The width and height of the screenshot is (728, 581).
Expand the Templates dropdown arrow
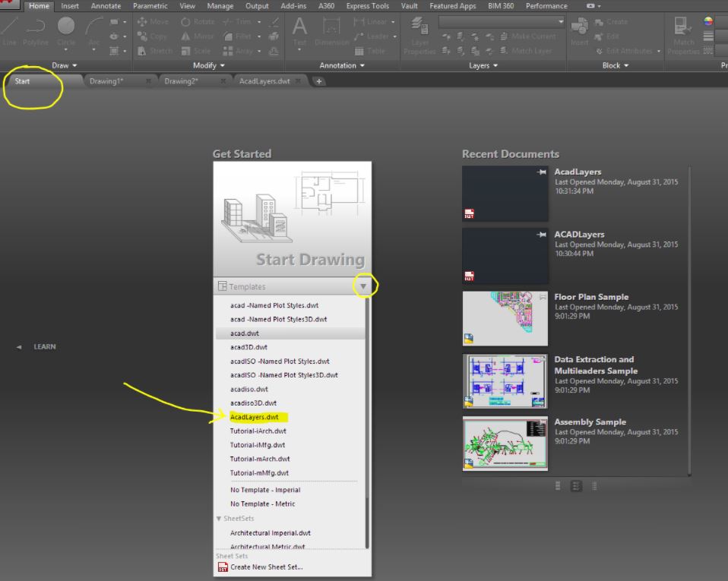(363, 286)
